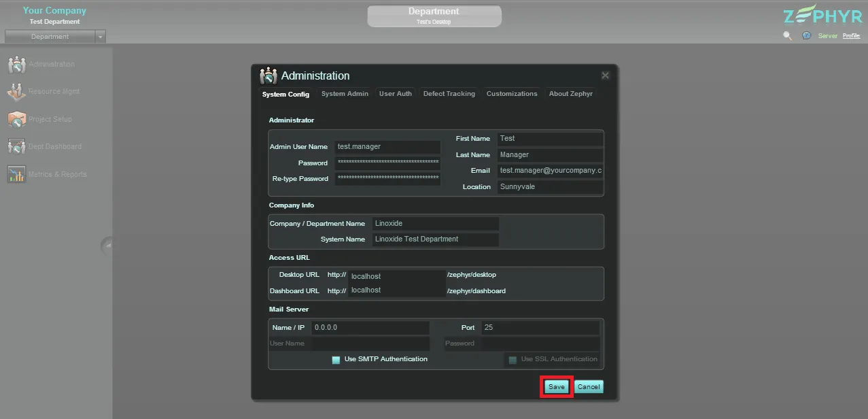Open the Defect Tracking tab
The width and height of the screenshot is (868, 419).
click(449, 94)
